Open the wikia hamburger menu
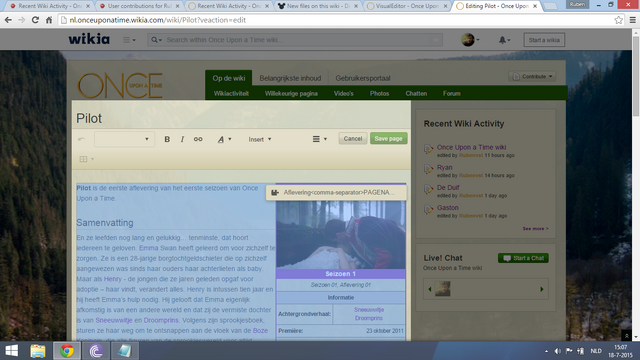 point(129,40)
